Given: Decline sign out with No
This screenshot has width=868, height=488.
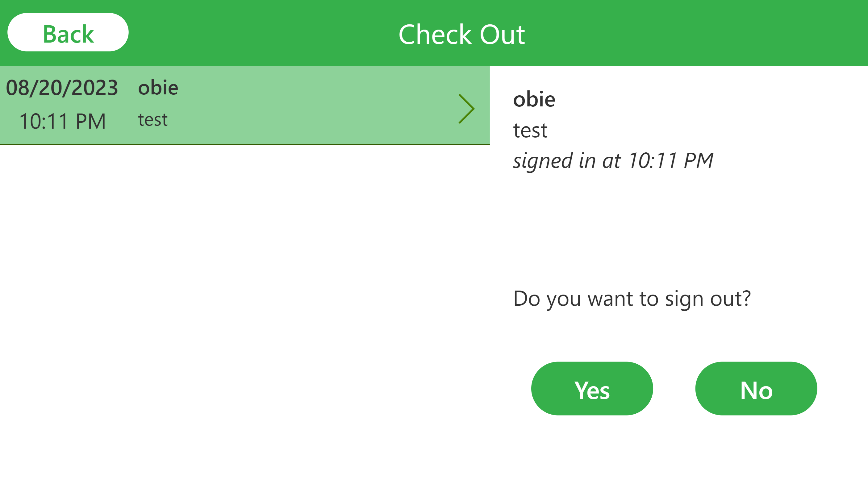Looking at the screenshot, I should click(x=756, y=389).
